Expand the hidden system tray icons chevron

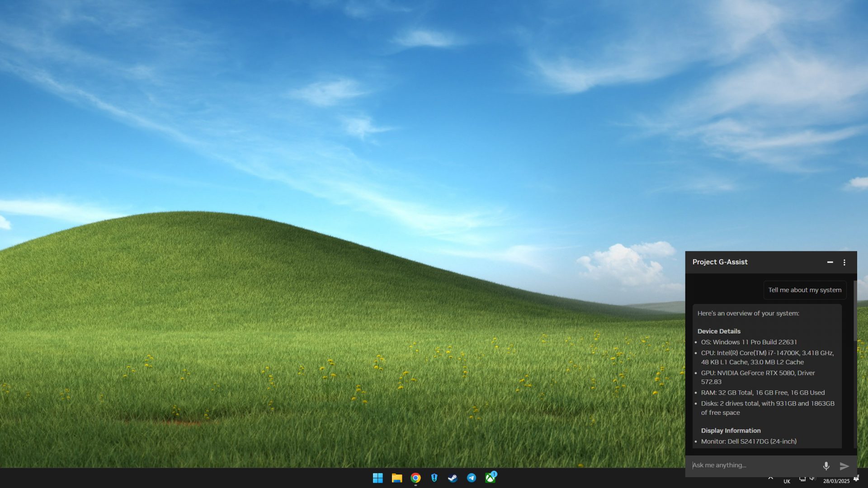[x=770, y=478]
